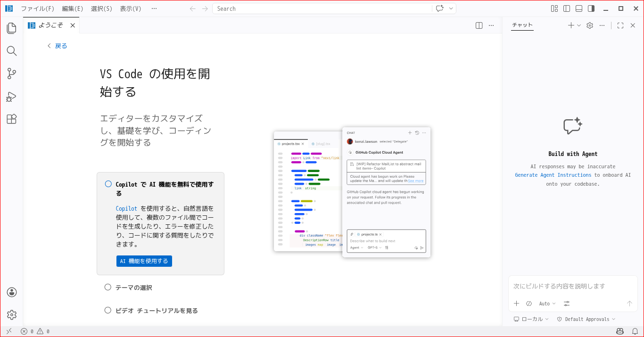Maximize the chat panel
Screen dimensions: 644x337
point(620,25)
